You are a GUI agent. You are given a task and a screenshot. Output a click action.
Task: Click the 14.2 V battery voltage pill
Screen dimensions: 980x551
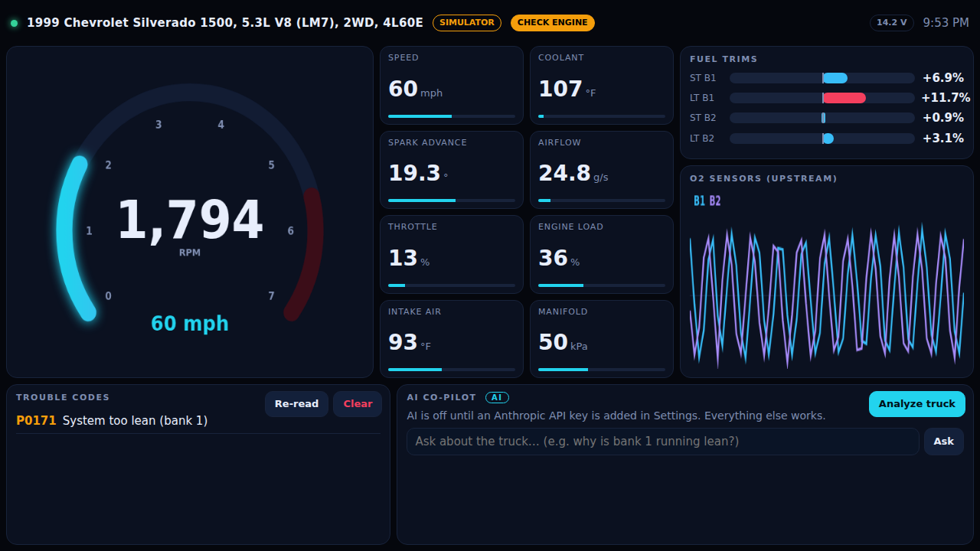tap(892, 23)
